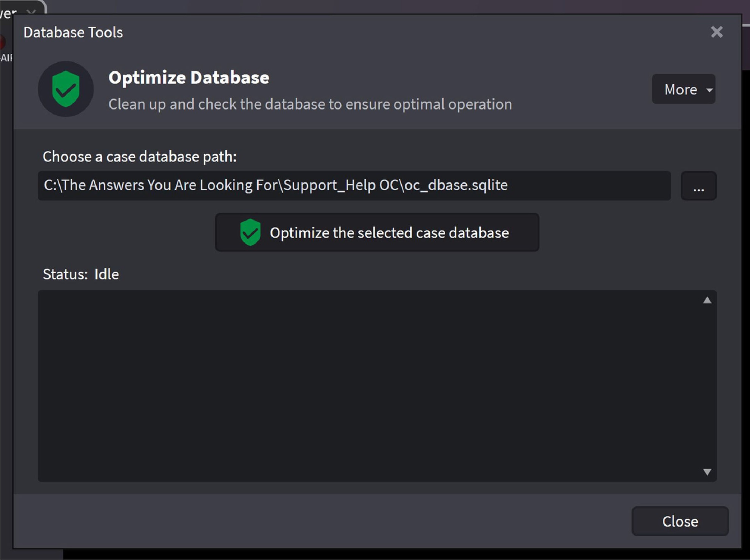The height and width of the screenshot is (560, 750).
Task: Click the Close button at the bottom
Action: pyautogui.click(x=680, y=521)
